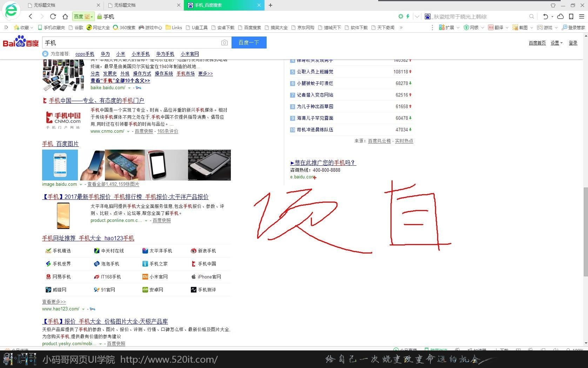Open the 百度风云榜 source link
Image resolution: width=588 pixels, height=368 pixels.
[x=379, y=141]
